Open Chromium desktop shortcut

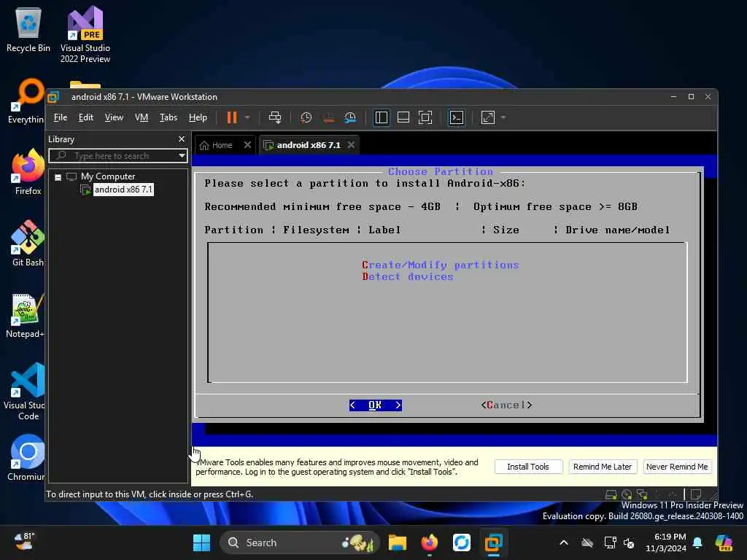[x=26, y=458]
